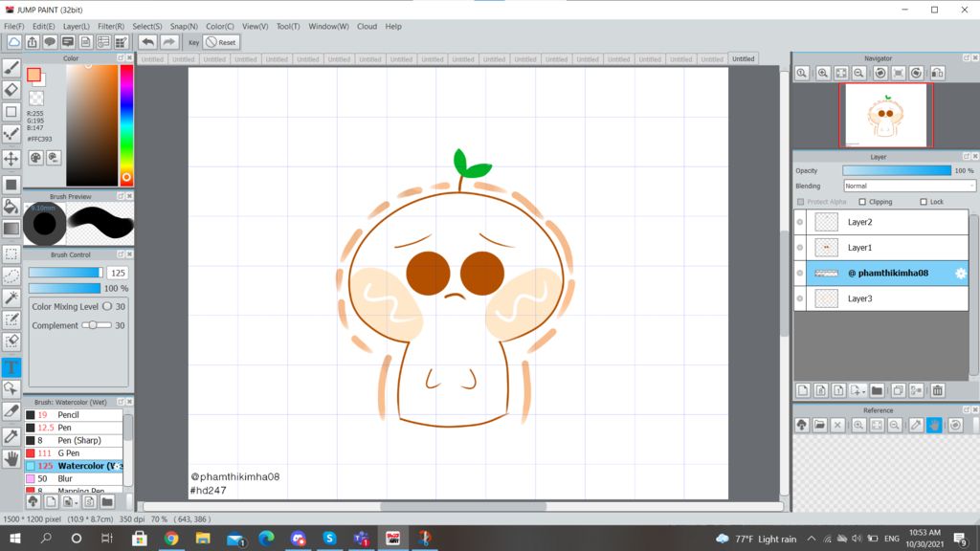Adjust the Complement slider
This screenshot has width=980, height=551.
click(97, 325)
